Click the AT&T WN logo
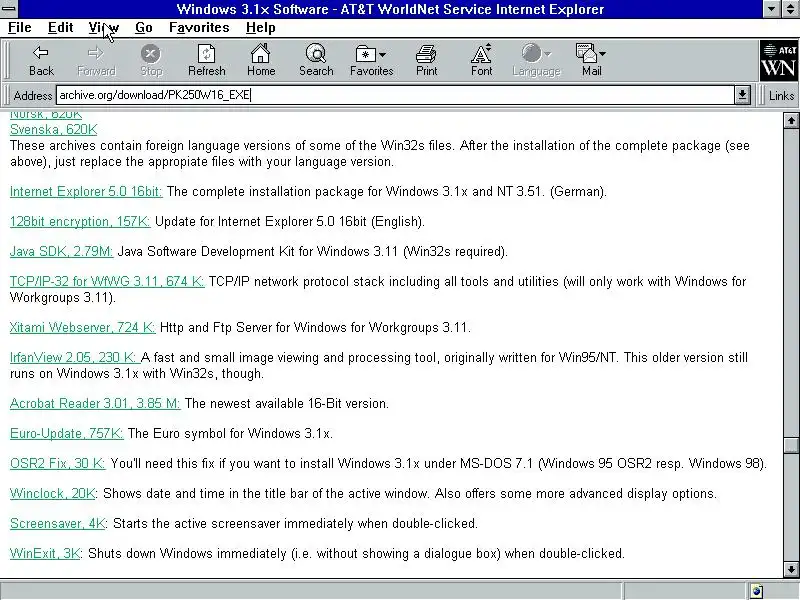The height and width of the screenshot is (600, 800). point(779,61)
